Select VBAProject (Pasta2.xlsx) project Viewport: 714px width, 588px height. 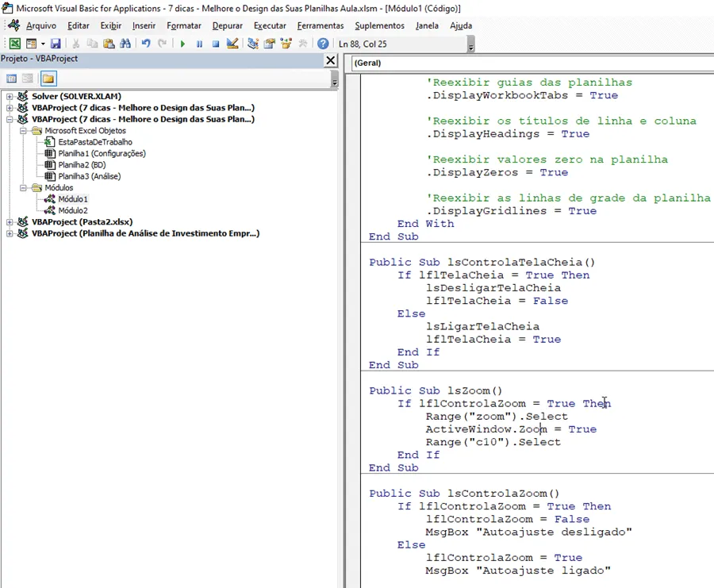(x=82, y=222)
